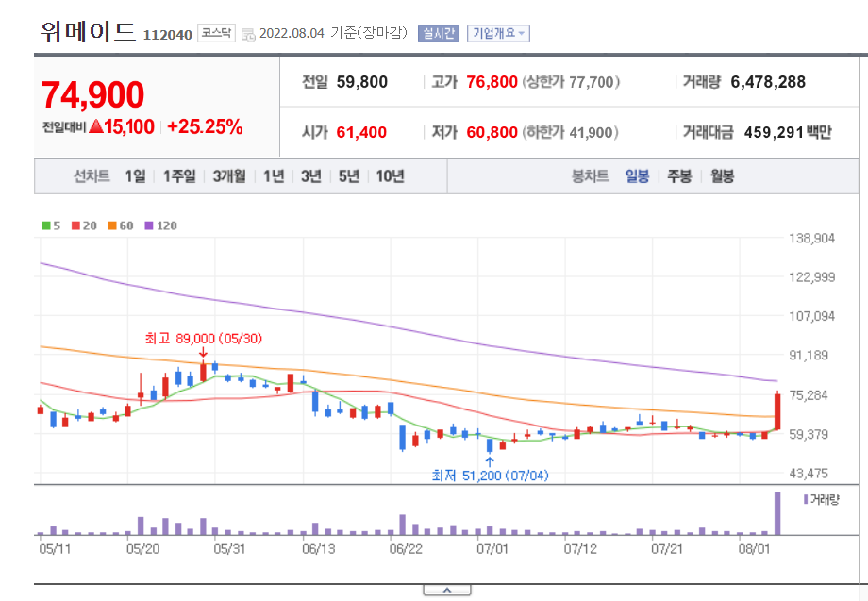Click the 거래량 value 6,478,288

click(768, 82)
